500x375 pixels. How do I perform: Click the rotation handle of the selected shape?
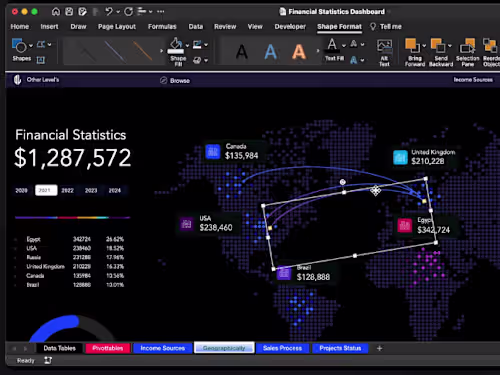point(342,182)
